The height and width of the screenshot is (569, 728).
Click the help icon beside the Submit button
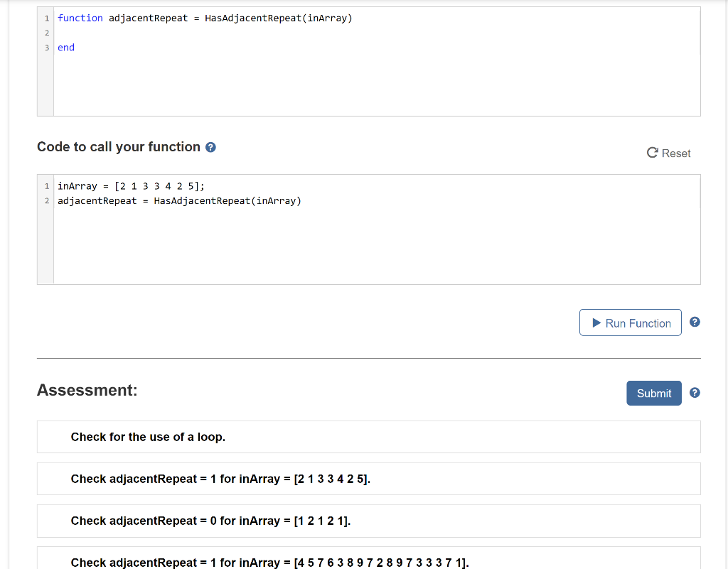click(695, 392)
